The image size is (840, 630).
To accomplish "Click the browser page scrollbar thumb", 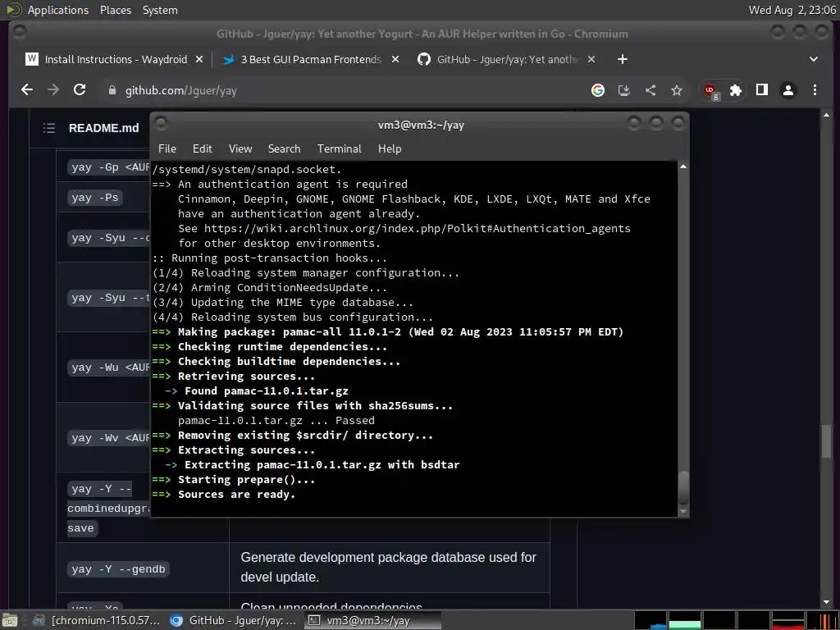I will coord(826,441).
